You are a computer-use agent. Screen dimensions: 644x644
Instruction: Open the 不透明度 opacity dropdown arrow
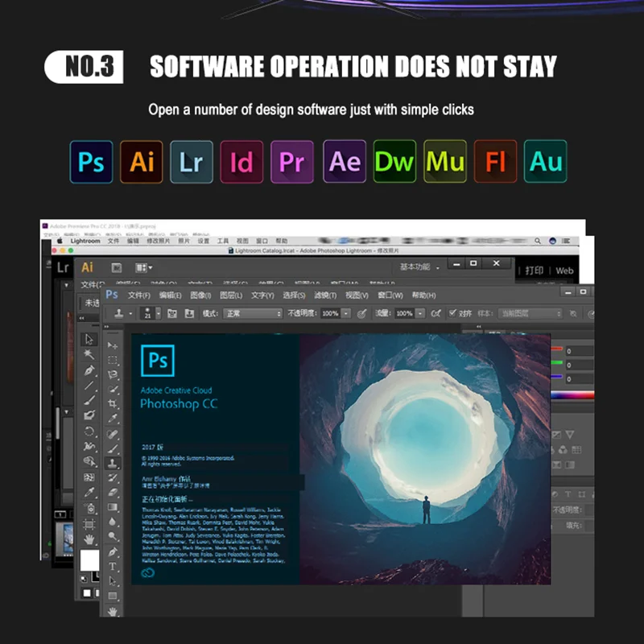pyautogui.click(x=346, y=313)
